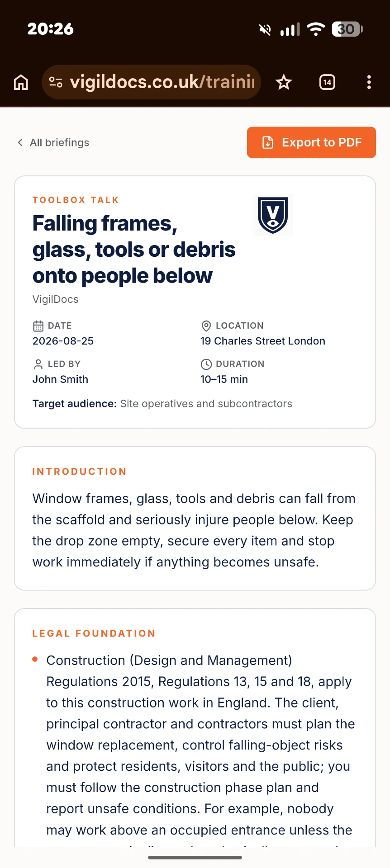The image size is (390, 868).
Task: Open site settings icon in address bar
Action: pos(56,82)
